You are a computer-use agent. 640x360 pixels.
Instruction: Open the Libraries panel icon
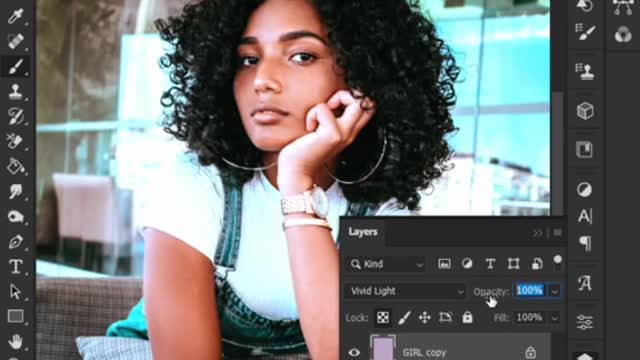click(585, 150)
